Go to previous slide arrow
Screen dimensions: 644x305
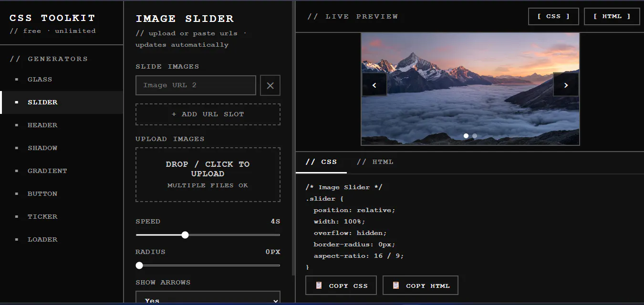[374, 85]
